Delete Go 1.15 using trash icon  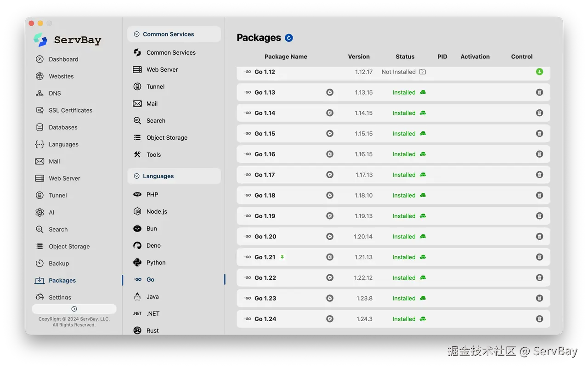pos(539,133)
